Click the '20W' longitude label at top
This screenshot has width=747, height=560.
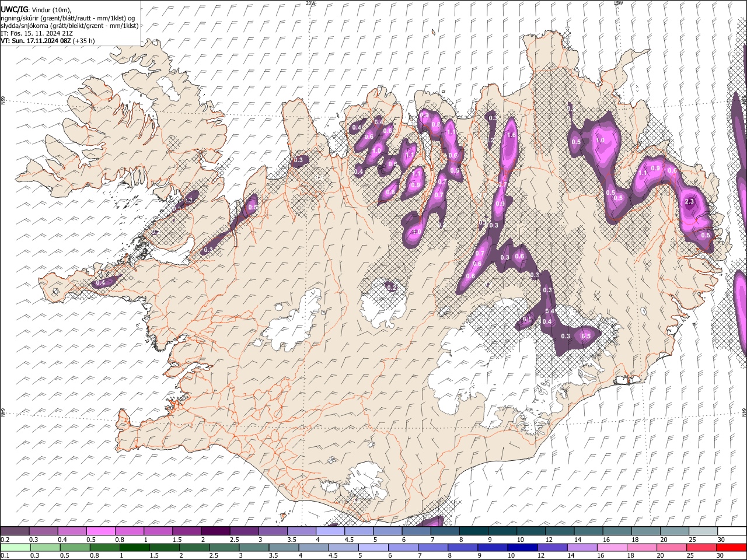(x=310, y=3)
